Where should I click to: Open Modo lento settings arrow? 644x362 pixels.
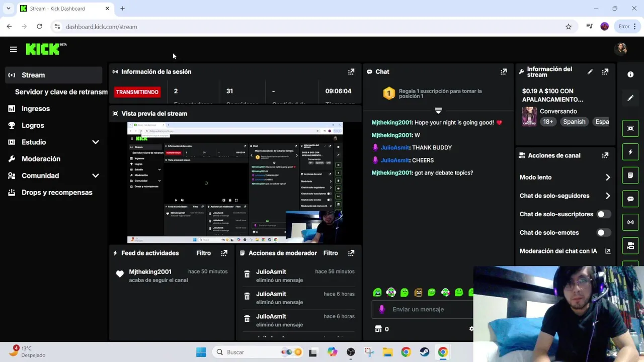pos(608,177)
